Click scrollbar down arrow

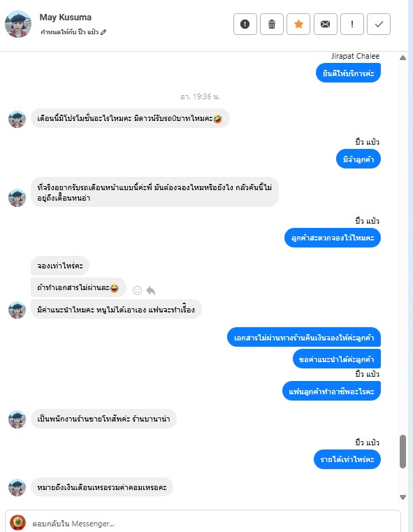(x=403, y=497)
